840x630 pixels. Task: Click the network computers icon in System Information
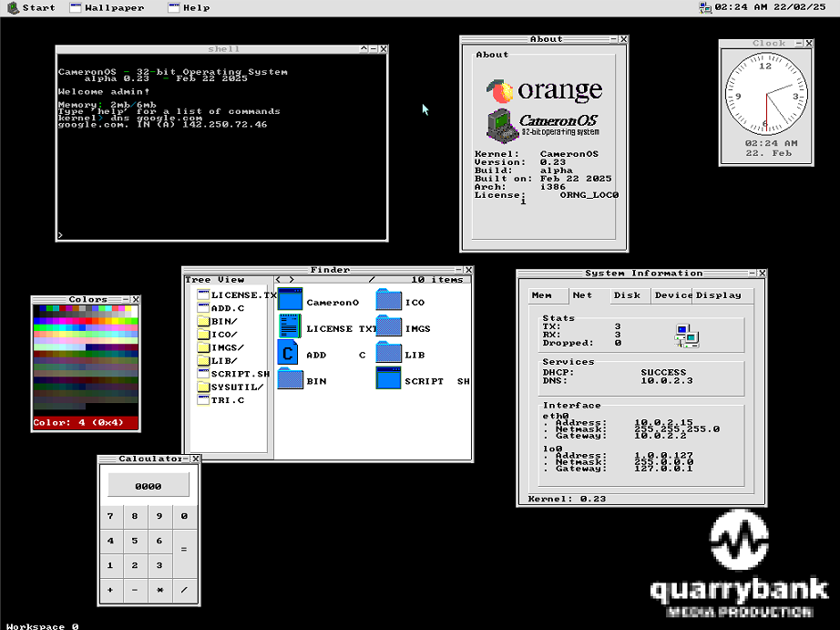pyautogui.click(x=686, y=336)
